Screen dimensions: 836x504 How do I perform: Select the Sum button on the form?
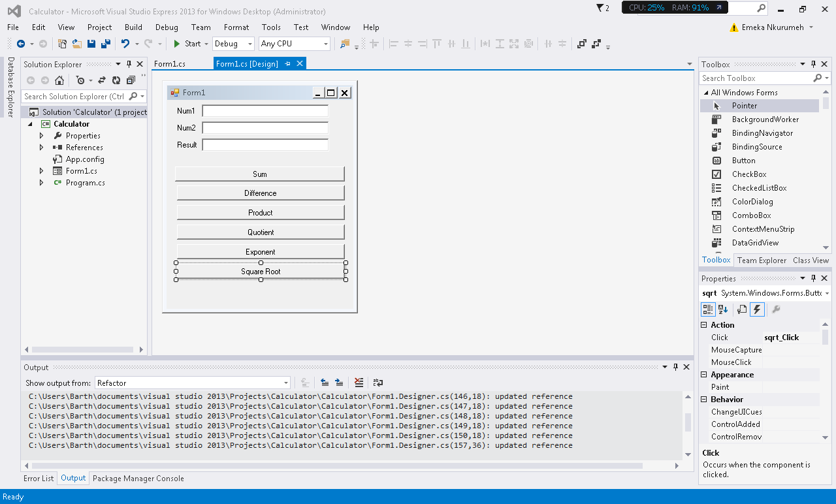[260, 174]
